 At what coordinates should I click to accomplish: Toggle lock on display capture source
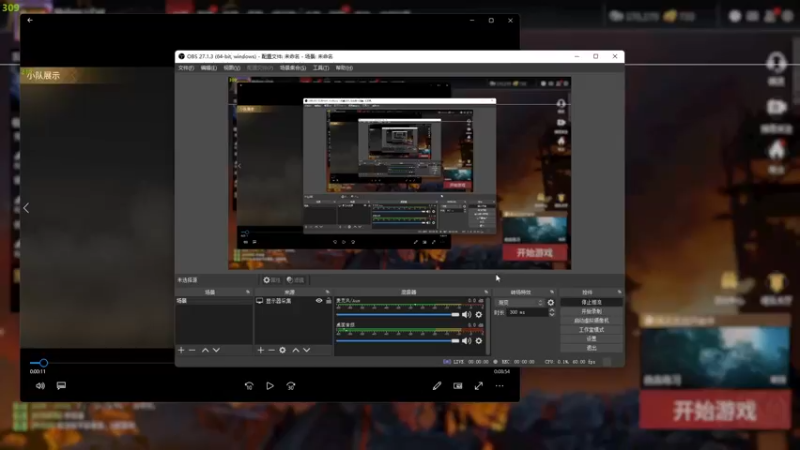pos(329,300)
